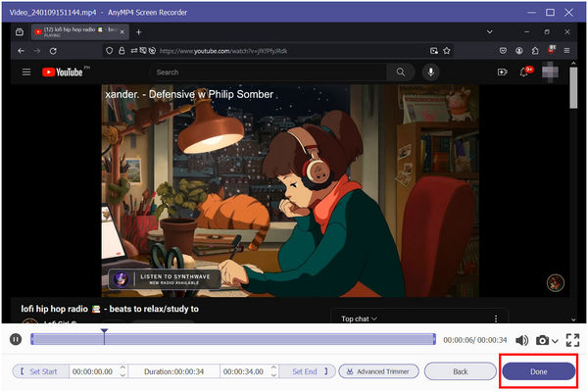Viewport: 588px width, 392px height.
Task: Open Pocket save icon in toolbar
Action: click(504, 51)
